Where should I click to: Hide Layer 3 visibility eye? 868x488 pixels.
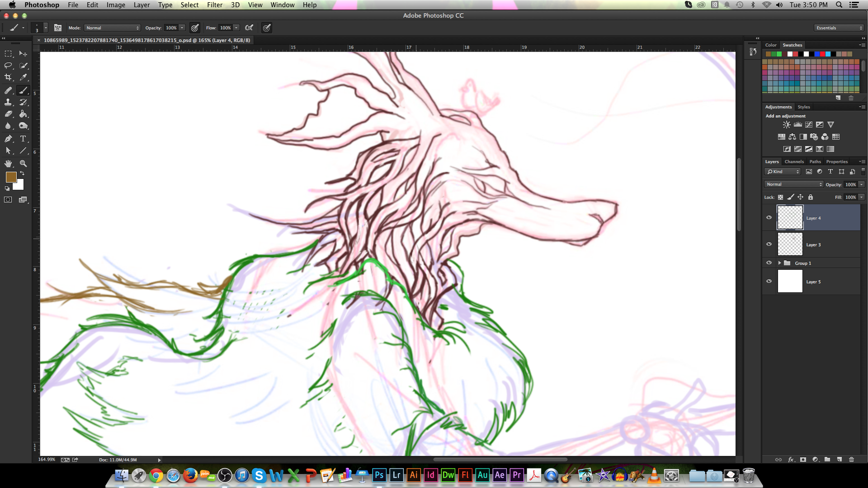point(769,244)
